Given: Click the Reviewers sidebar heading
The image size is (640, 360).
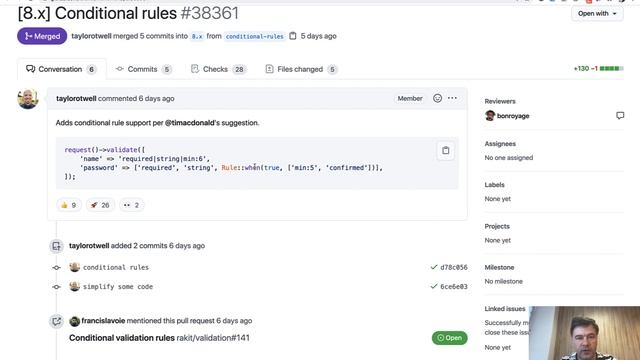Looking at the screenshot, I should click(x=500, y=101).
